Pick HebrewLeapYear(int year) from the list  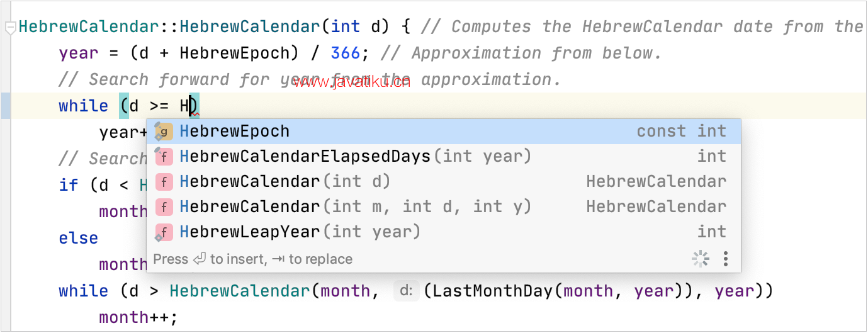pyautogui.click(x=300, y=232)
